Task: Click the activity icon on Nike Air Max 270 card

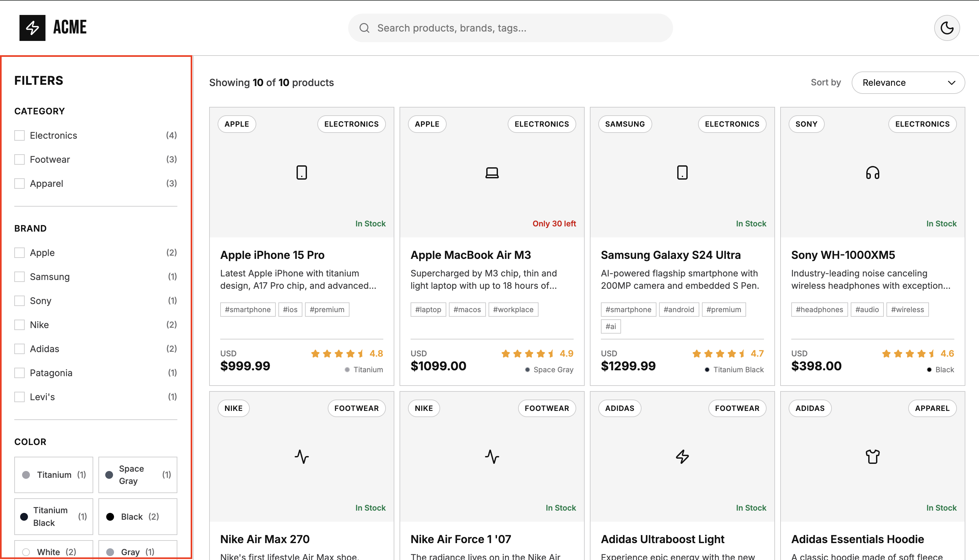Action: coord(301,456)
